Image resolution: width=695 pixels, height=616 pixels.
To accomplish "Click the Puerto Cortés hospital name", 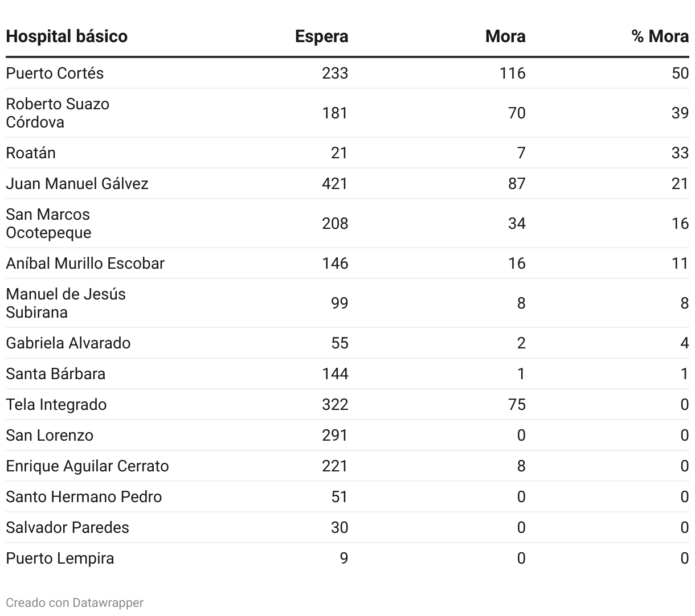I will [55, 73].
